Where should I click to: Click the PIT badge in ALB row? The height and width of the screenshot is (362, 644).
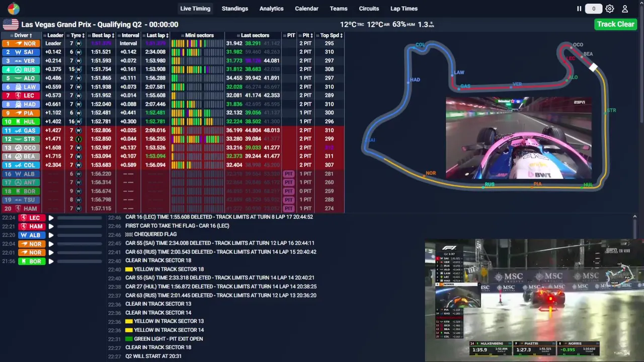pos(288,173)
